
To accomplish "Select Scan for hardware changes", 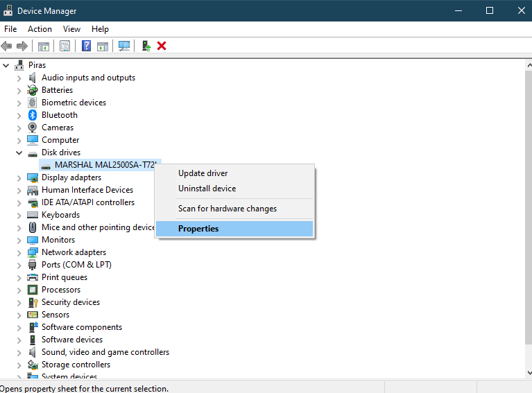I will [x=234, y=209].
